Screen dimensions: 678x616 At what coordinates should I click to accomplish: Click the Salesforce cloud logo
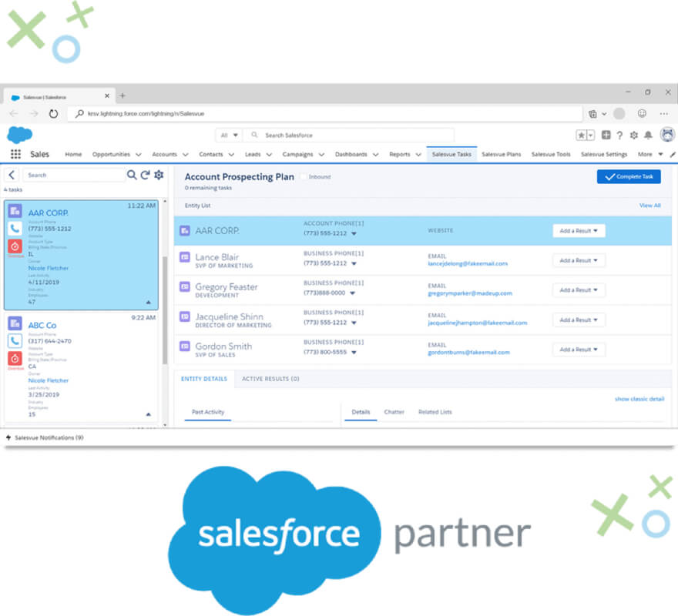click(19, 135)
